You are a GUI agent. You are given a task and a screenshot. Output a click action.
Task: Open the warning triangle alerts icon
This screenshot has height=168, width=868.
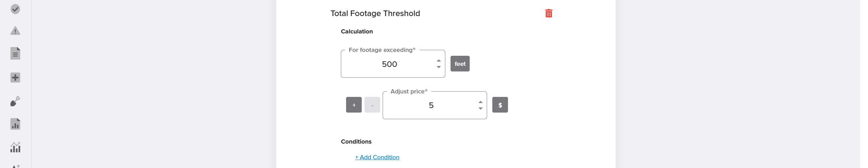pyautogui.click(x=15, y=31)
